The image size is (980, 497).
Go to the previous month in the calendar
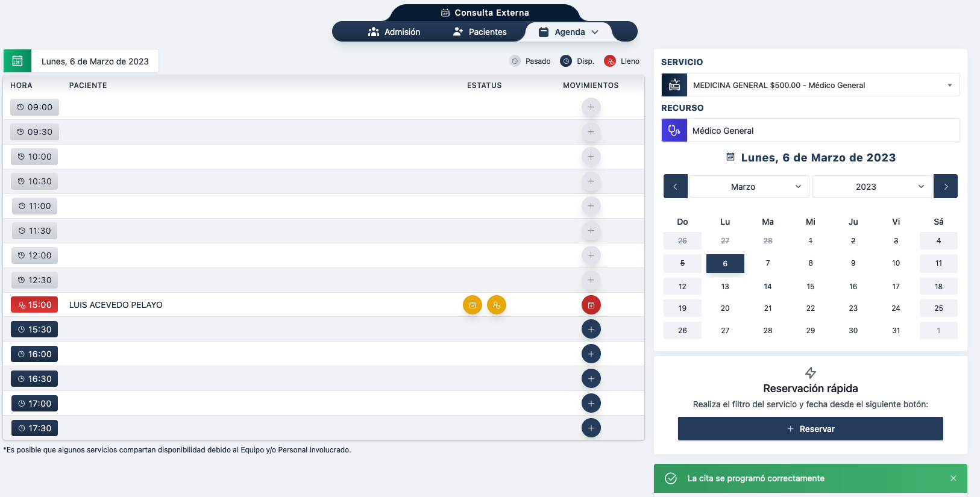[x=675, y=187]
